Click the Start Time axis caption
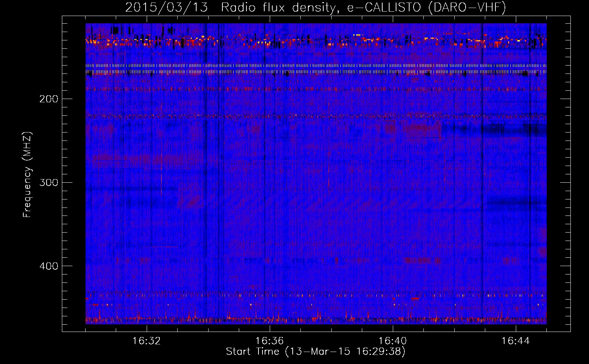This screenshot has width=589, height=364. 316,352
